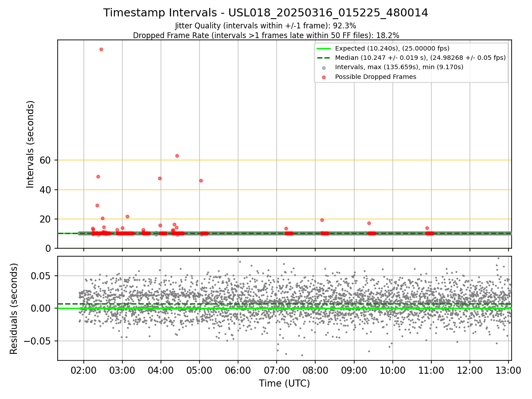Viewport: 532px width, 399px height.
Task: Click legend entry 'Intervals, max (135.659s), min (9.170s)'
Action: point(399,67)
